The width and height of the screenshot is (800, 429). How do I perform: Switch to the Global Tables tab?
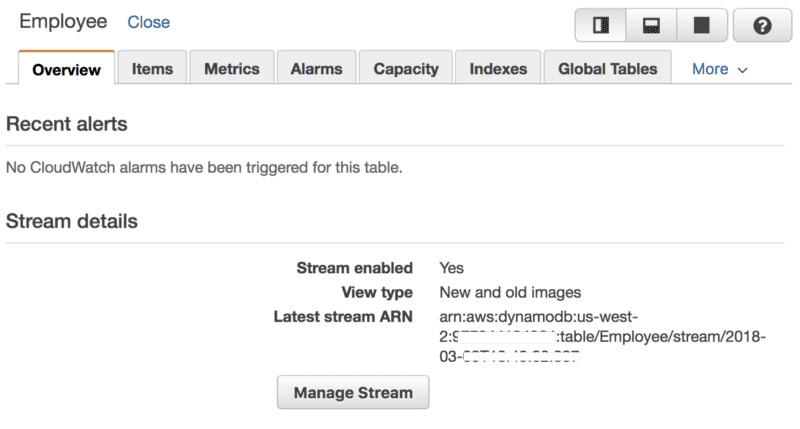click(x=608, y=69)
